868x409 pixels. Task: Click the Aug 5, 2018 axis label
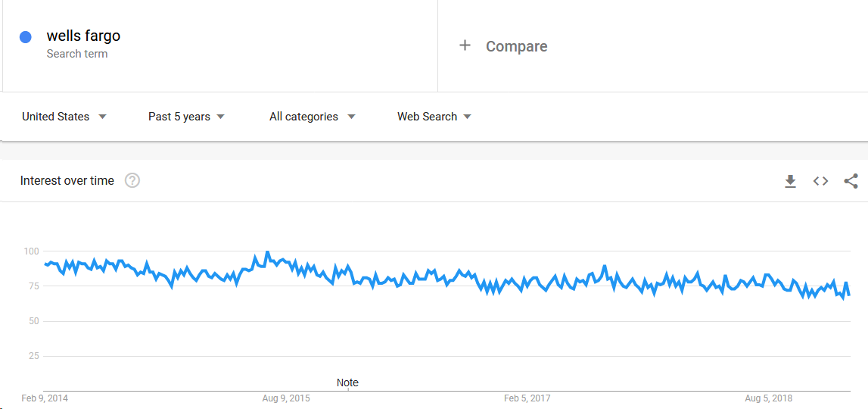(768, 398)
